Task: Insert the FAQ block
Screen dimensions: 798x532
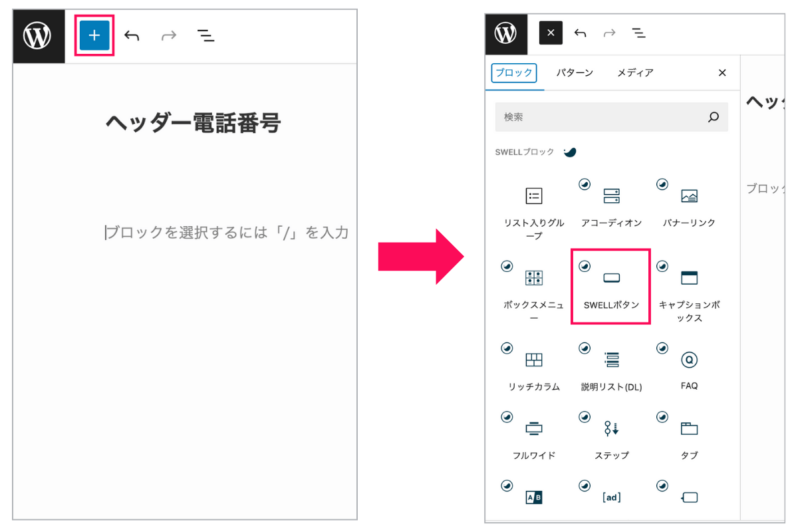Action: point(689,368)
